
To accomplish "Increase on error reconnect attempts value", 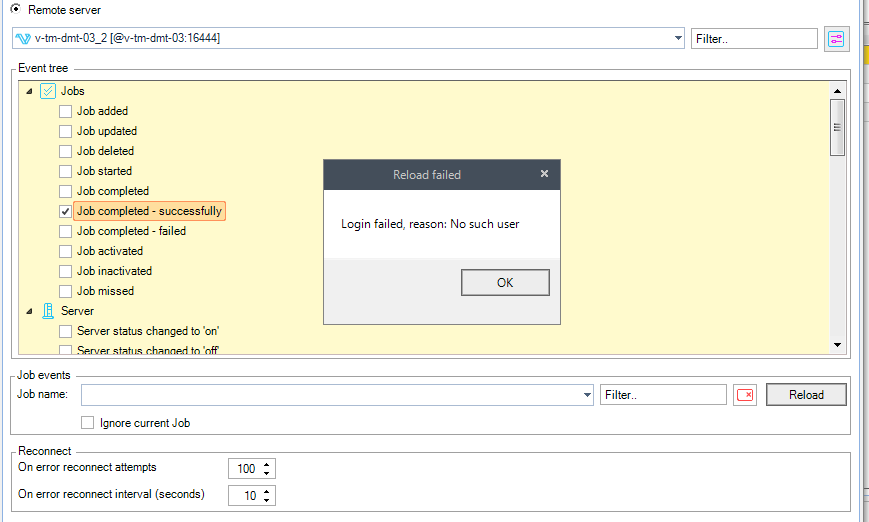I will [267, 464].
